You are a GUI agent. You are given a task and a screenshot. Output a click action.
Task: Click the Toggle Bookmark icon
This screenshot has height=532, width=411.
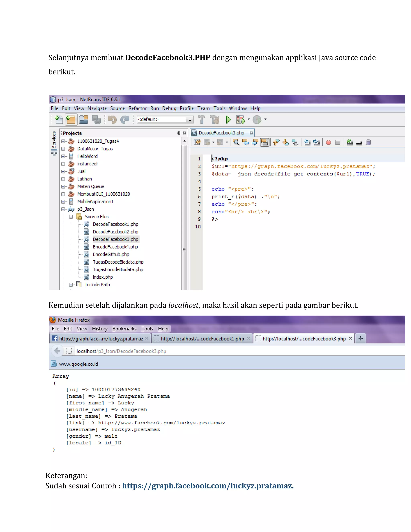tap(295, 143)
